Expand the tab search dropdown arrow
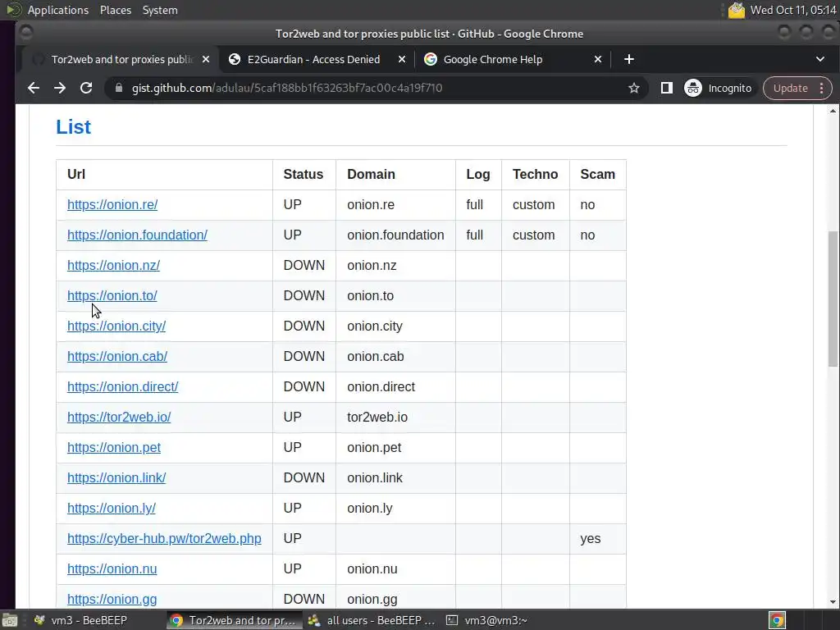The height and width of the screenshot is (630, 840). (x=820, y=59)
